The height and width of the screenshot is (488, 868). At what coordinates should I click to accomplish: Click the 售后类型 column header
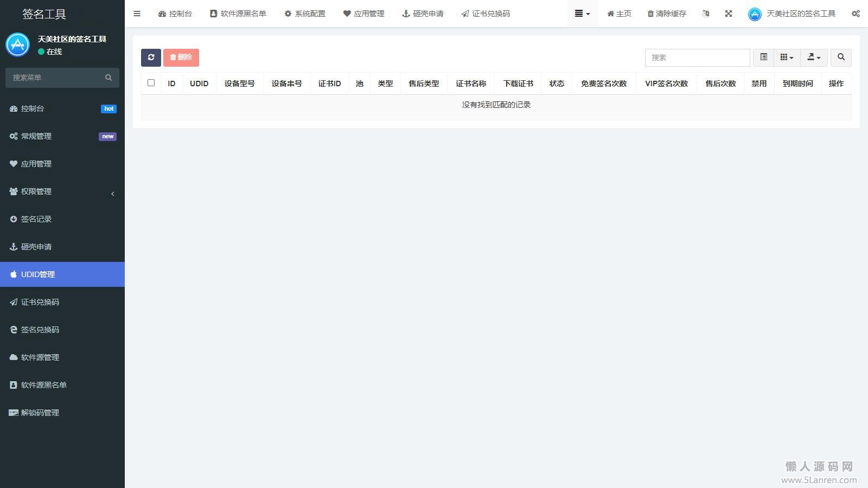[424, 84]
